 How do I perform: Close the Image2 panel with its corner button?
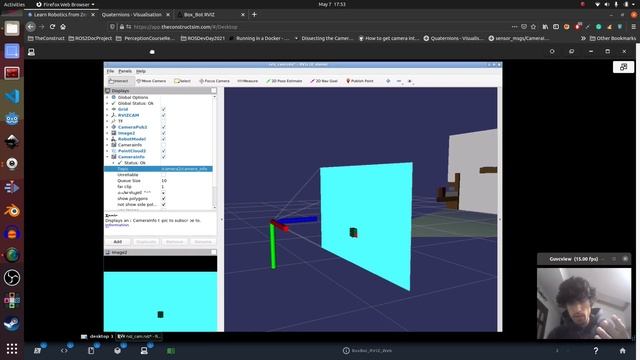pos(213,252)
